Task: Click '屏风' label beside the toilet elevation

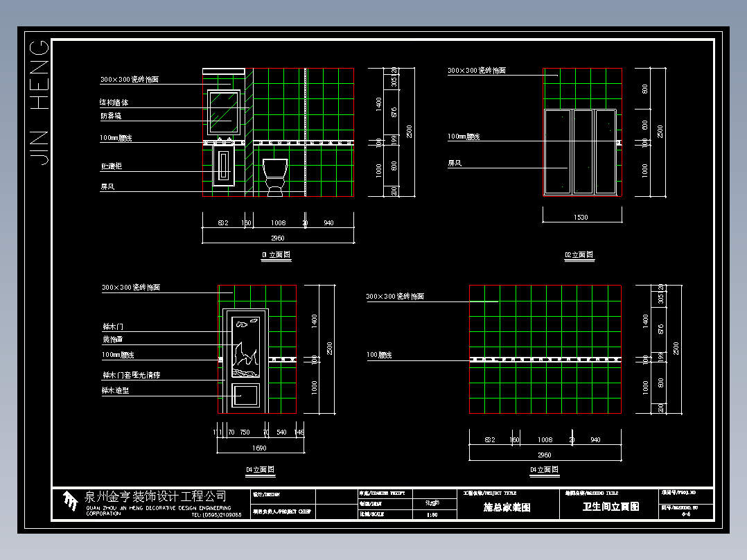Action: click(107, 187)
